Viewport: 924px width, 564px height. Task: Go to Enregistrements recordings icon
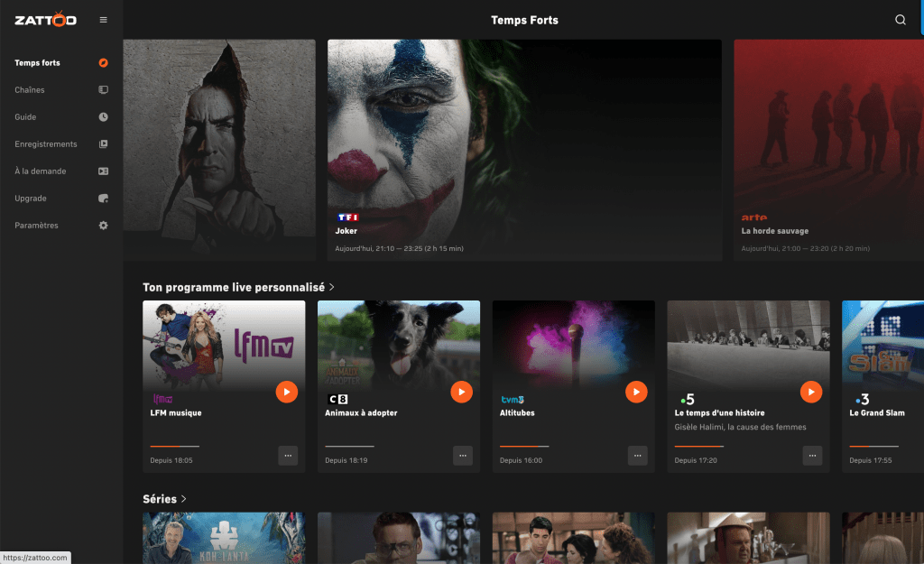103,144
